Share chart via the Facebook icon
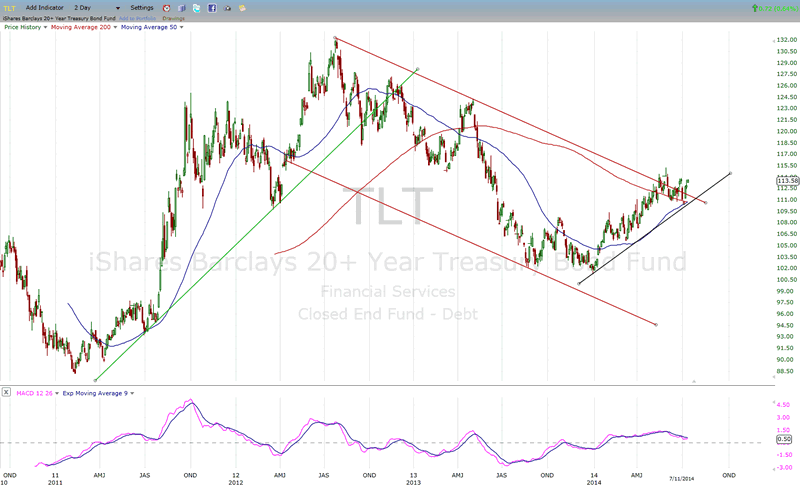Screen dimensions: 800x485 pos(212,8)
